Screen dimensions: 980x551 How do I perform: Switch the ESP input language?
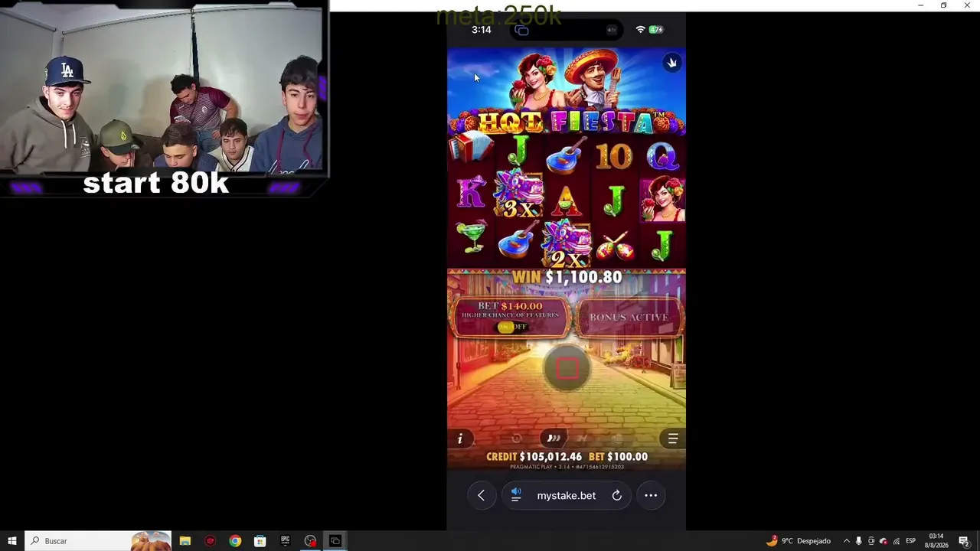point(911,541)
